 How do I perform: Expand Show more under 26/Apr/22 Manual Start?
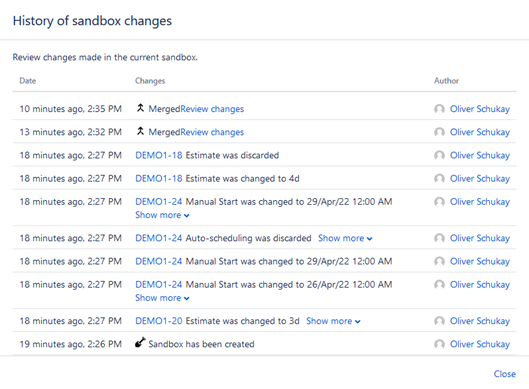(162, 298)
